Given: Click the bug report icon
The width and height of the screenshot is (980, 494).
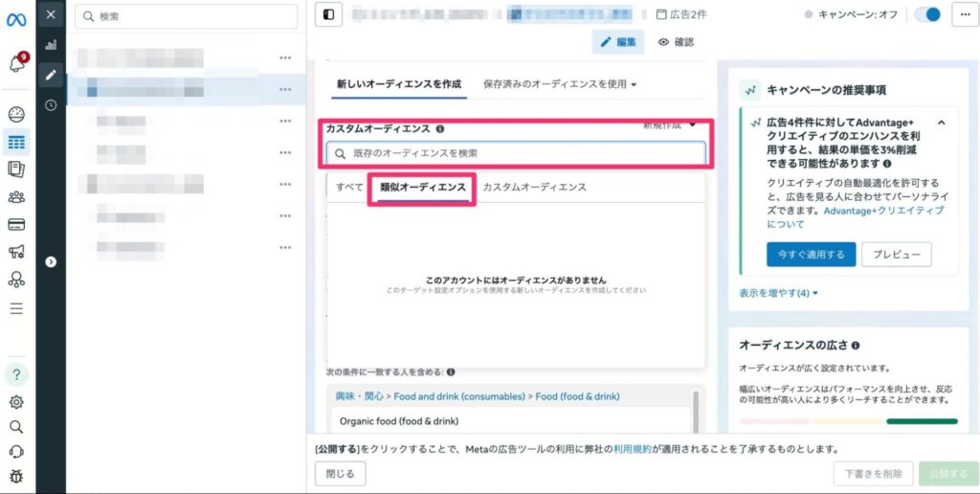Looking at the screenshot, I should coord(16,477).
